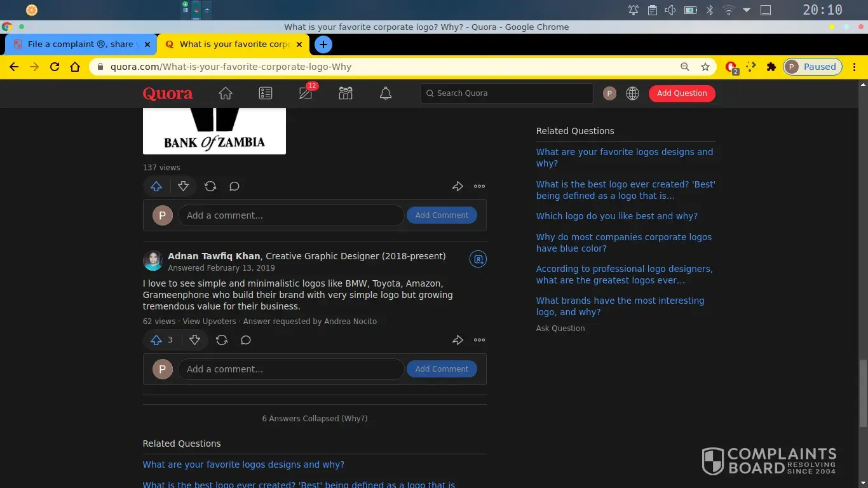This screenshot has width=868, height=488.
Task: Open Adnan Tawfiq Khan's profile picture
Action: pyautogui.click(x=153, y=261)
